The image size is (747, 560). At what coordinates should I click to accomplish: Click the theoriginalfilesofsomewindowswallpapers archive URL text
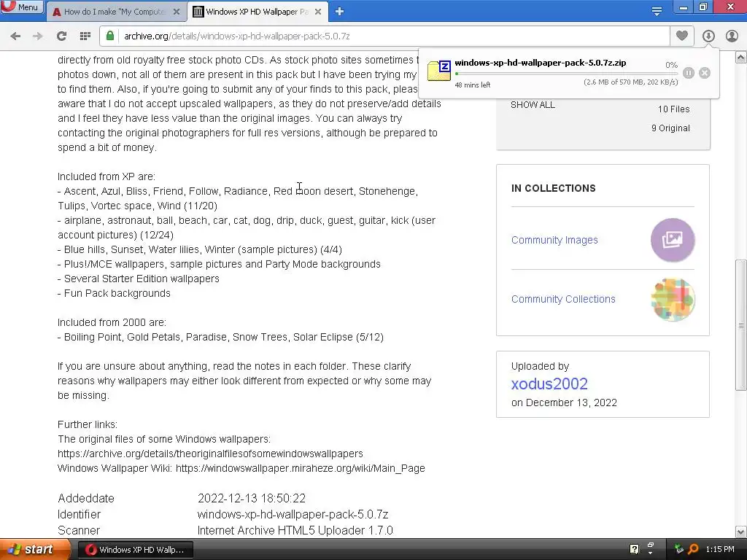point(210,454)
